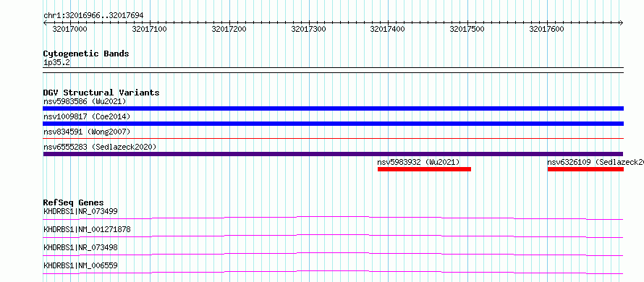Click ruler position 32017300
Image resolution: width=644 pixels, height=282 pixels.
308,29
